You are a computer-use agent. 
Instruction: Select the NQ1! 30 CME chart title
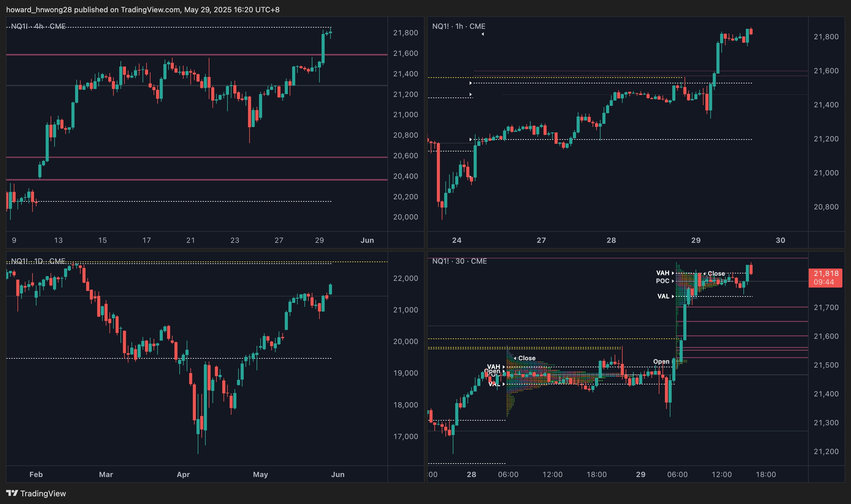click(x=459, y=261)
